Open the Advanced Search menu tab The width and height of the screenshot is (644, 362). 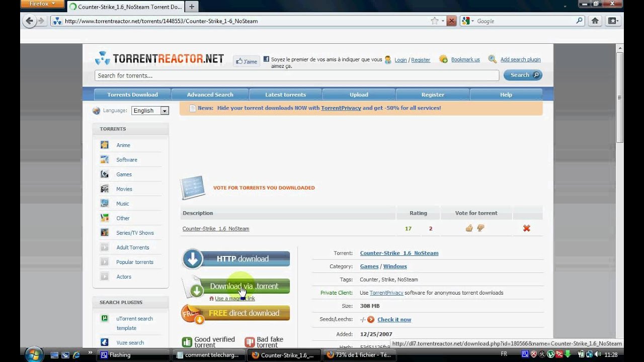(x=210, y=95)
